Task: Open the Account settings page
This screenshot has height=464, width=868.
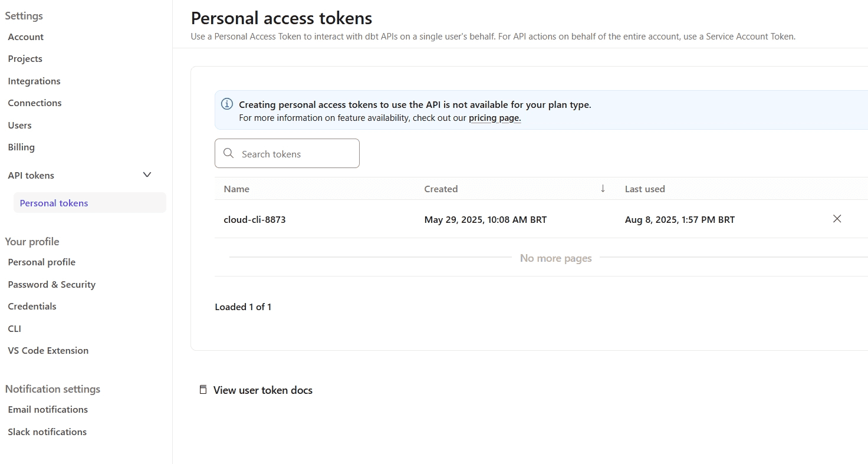Action: coord(26,37)
